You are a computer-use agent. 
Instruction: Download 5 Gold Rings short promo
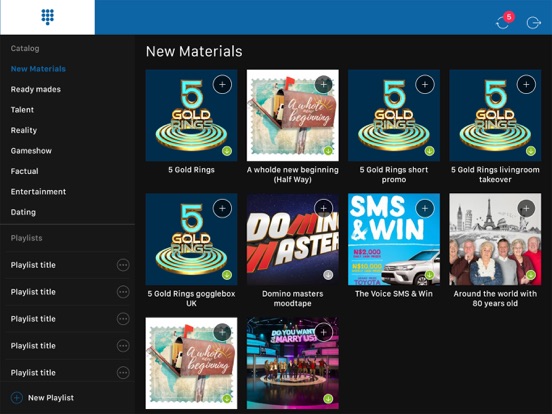click(x=429, y=151)
